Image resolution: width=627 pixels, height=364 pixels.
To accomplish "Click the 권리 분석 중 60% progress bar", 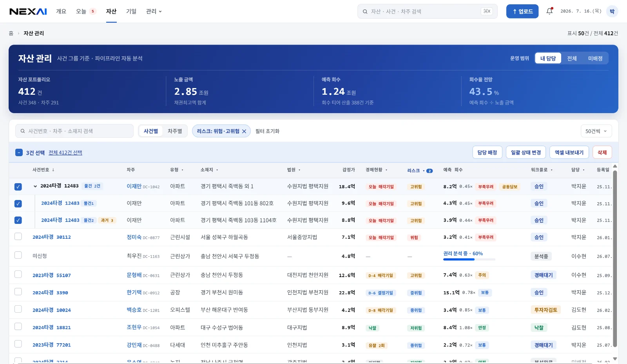I will pyautogui.click(x=469, y=259).
